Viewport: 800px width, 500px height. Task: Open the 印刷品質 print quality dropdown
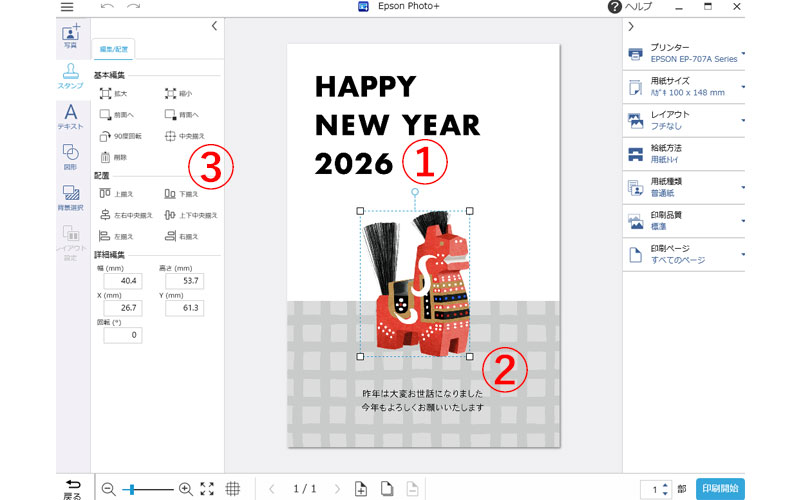(x=686, y=220)
